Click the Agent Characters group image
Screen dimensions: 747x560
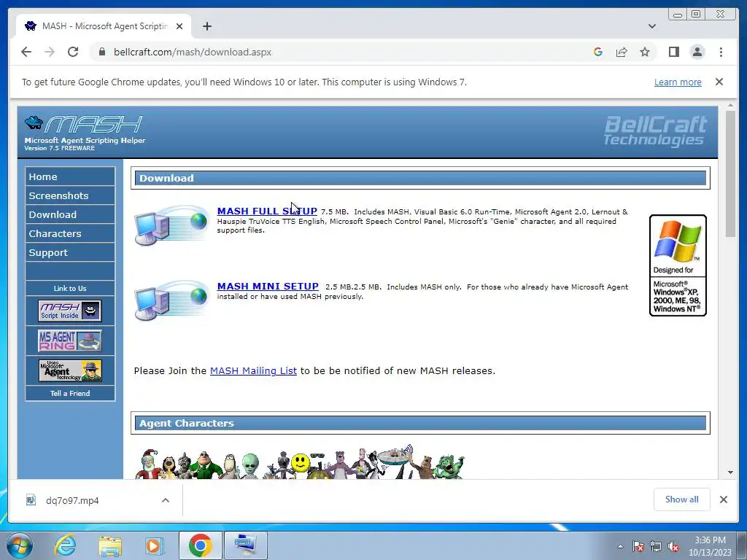pyautogui.click(x=300, y=462)
